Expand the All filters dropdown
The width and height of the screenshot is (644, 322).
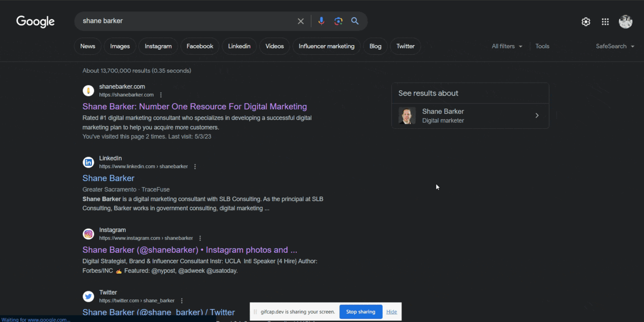tap(507, 46)
